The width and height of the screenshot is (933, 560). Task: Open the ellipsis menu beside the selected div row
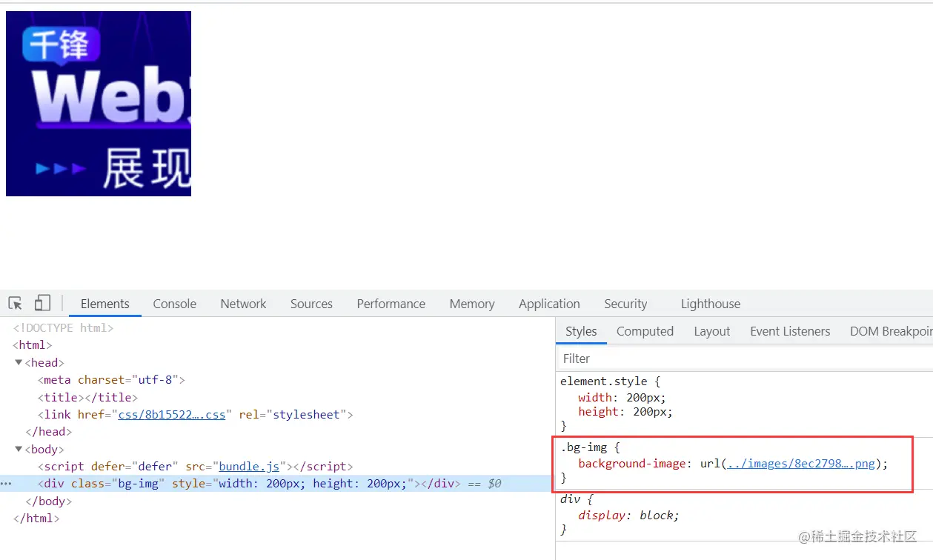(x=6, y=484)
